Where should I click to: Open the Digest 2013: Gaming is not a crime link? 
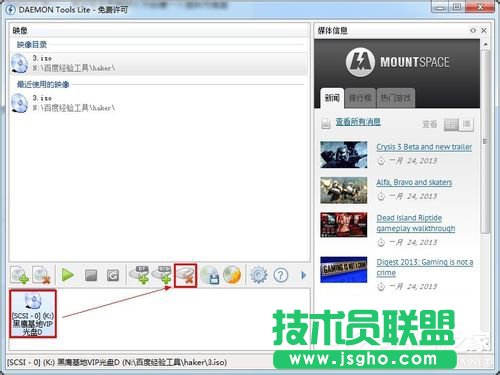pyautogui.click(x=425, y=267)
